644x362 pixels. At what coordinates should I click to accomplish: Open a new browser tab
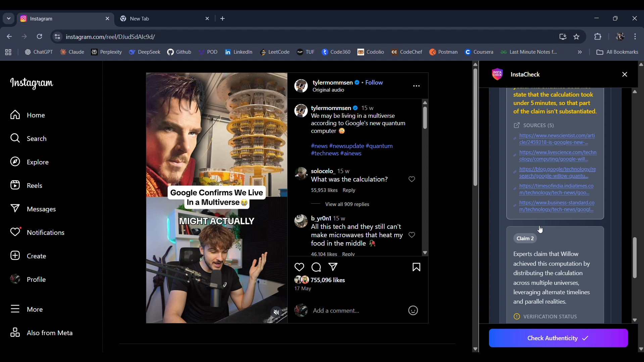click(x=223, y=19)
